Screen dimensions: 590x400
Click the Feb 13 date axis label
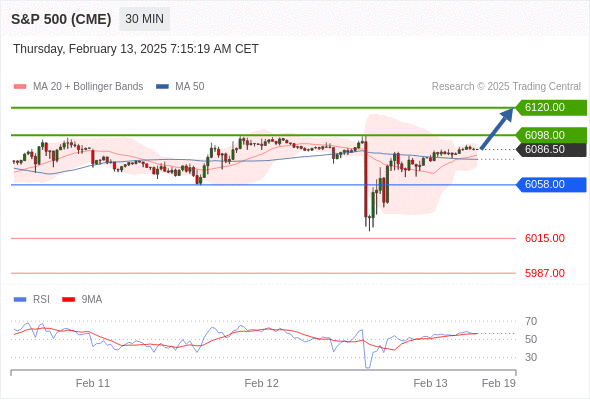coord(430,383)
